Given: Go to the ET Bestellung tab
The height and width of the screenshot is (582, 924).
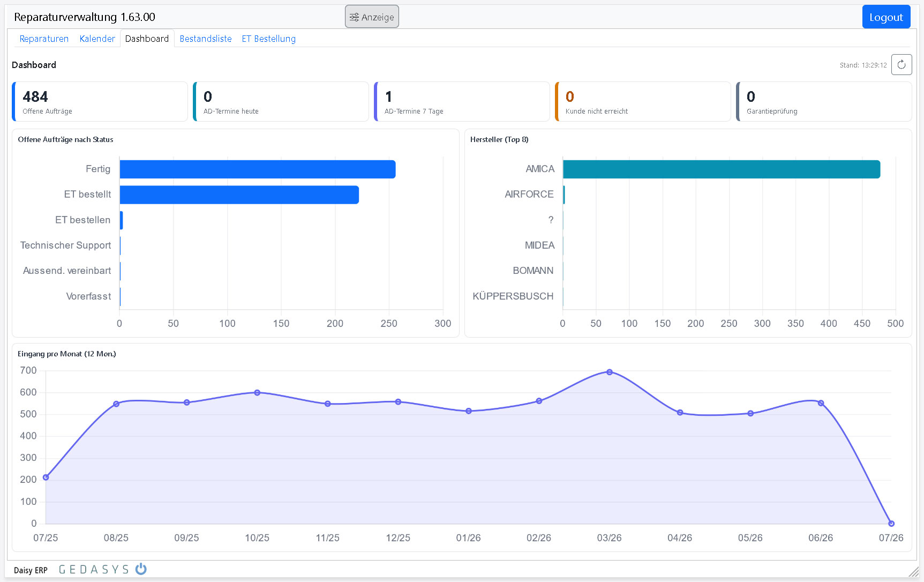Looking at the screenshot, I should (268, 39).
